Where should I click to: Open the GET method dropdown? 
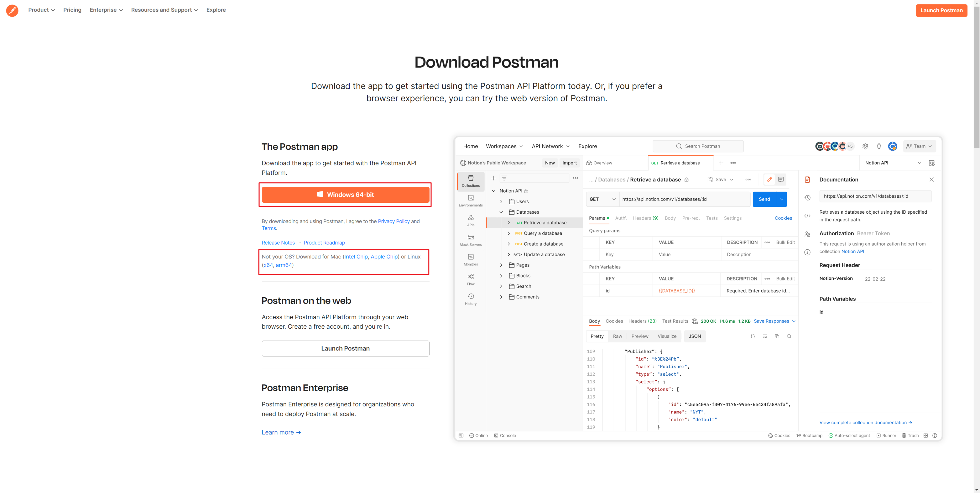point(603,199)
